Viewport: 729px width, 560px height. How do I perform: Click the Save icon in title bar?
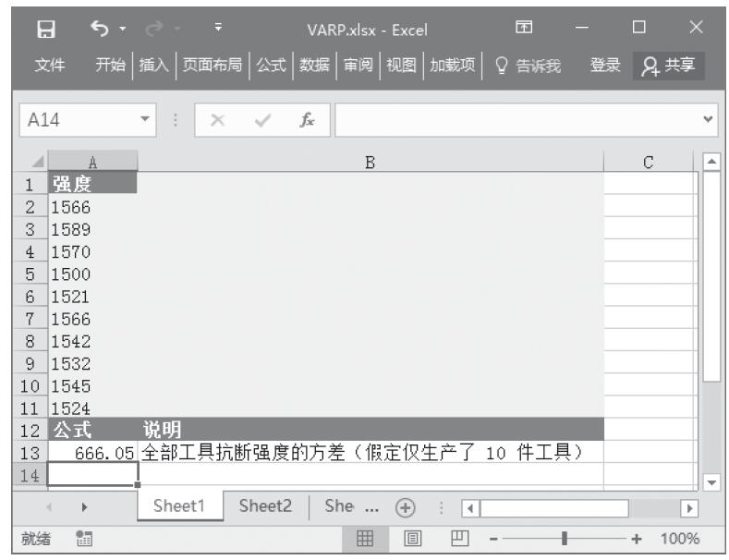point(40,30)
